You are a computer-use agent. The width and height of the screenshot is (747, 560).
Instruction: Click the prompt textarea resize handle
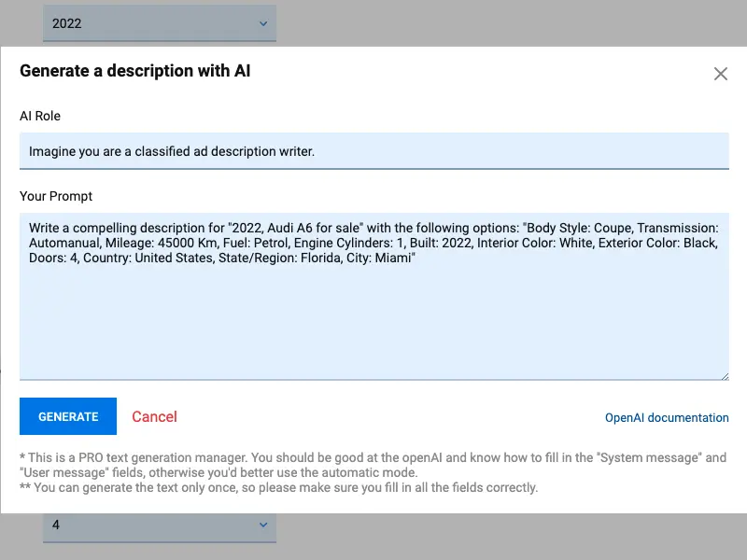coord(725,376)
